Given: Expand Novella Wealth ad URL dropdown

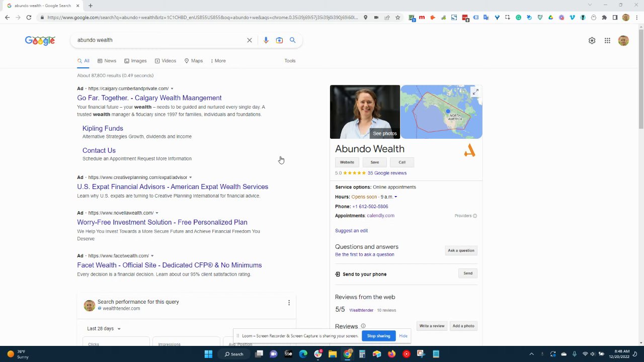Looking at the screenshot, I should coord(157,213).
